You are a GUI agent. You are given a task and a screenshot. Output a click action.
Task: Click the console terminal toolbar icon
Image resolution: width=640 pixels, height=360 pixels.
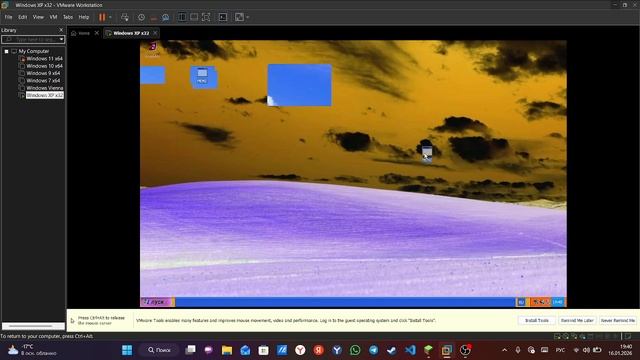point(223,17)
